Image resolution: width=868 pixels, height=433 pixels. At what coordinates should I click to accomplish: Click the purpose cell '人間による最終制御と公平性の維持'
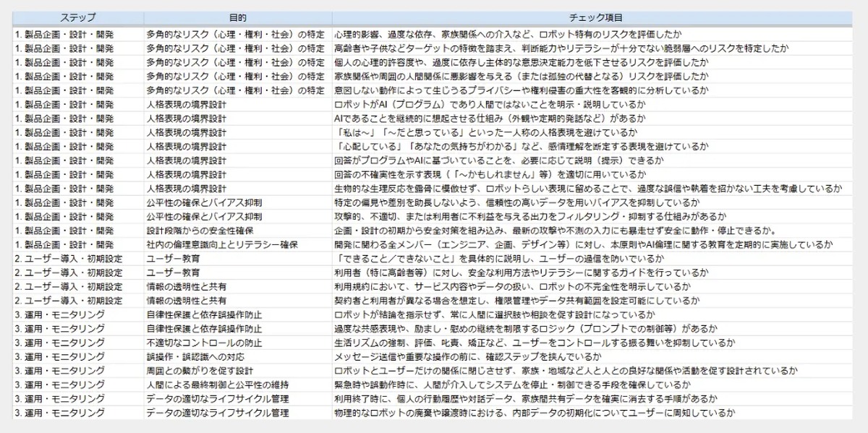[238, 385]
